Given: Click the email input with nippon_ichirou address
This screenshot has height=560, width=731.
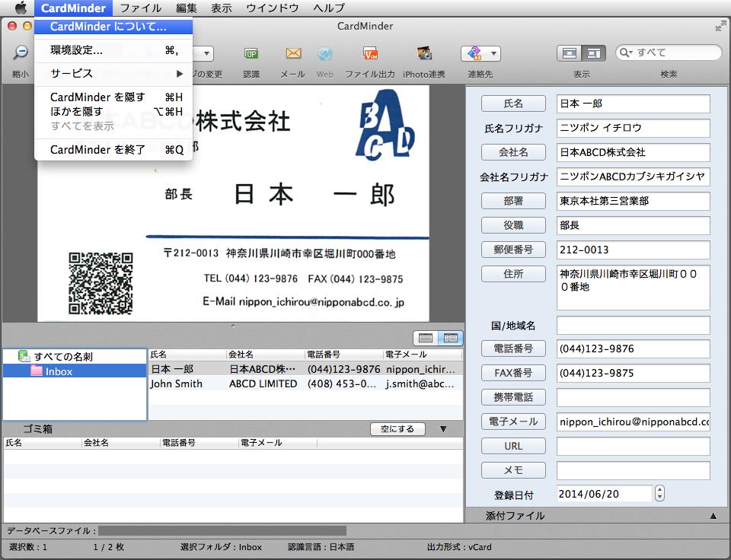Looking at the screenshot, I should pos(633,422).
